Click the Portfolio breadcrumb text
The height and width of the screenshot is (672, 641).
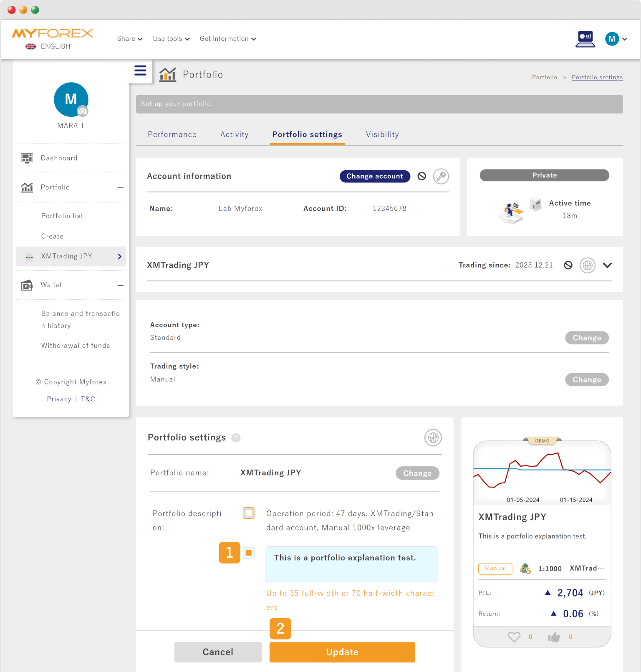point(545,77)
